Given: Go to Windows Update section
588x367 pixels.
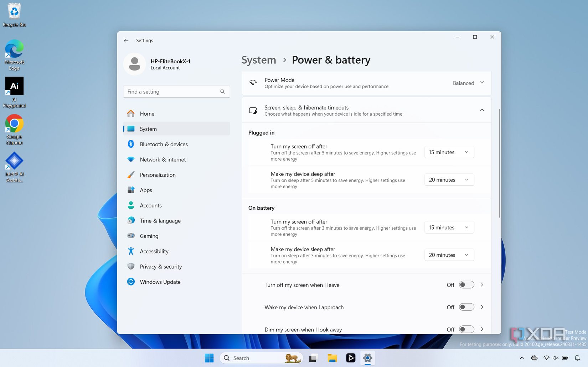Looking at the screenshot, I should (x=160, y=282).
